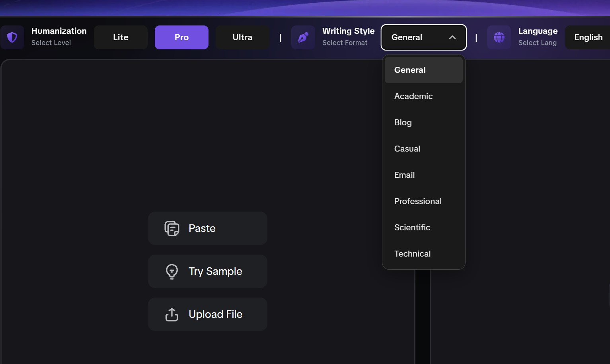Pick Scientific from the dropdown list

click(x=423, y=228)
